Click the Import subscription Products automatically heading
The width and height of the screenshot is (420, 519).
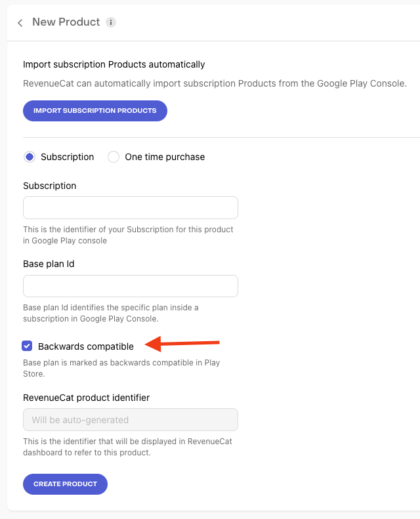114,64
